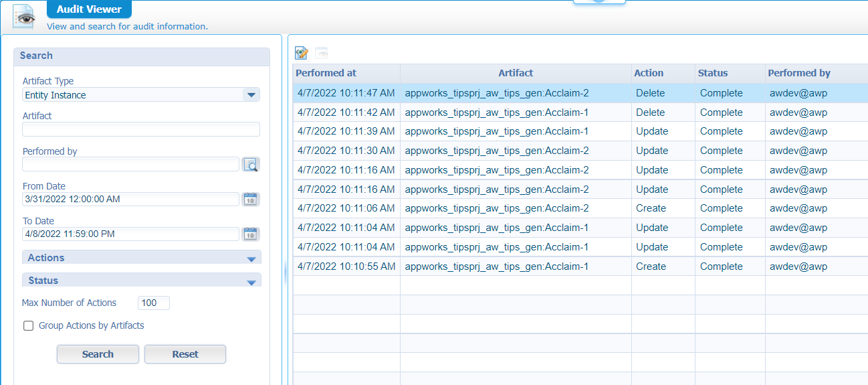Open the Artifact Type dropdown
868x385 pixels.
pyautogui.click(x=251, y=95)
